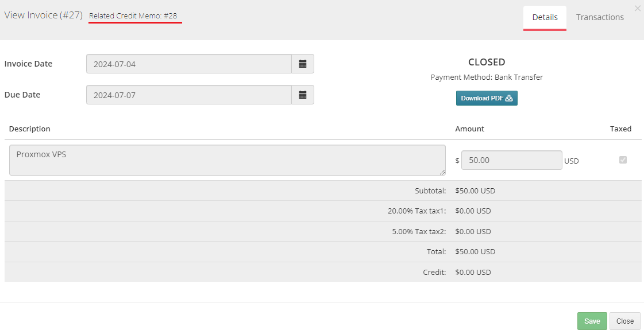644x334 pixels.
Task: Toggle the Taxed checkbox for Proxmox VPS
Action: pyautogui.click(x=623, y=160)
